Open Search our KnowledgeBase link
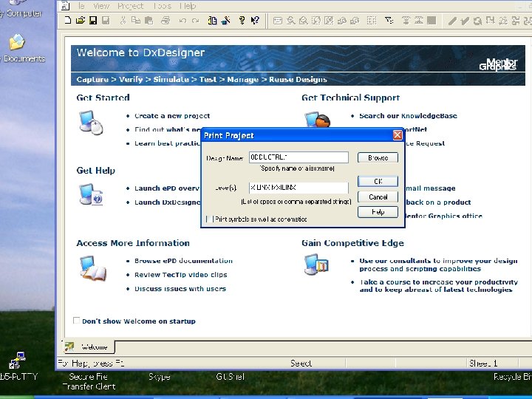The width and height of the screenshot is (532, 399). (x=408, y=116)
